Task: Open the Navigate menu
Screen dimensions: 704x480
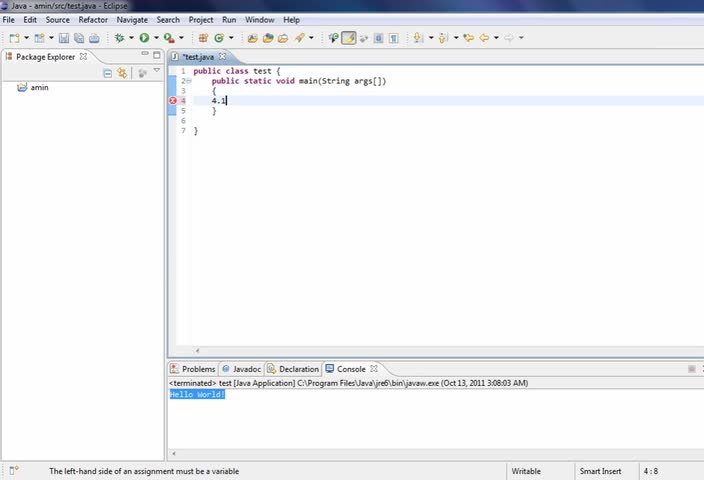Action: click(132, 20)
